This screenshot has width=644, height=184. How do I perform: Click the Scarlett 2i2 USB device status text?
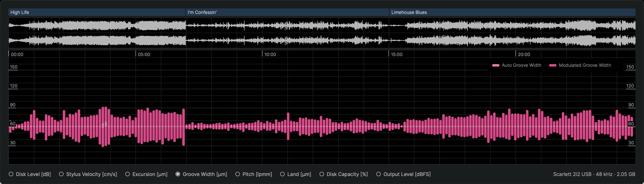click(594, 174)
